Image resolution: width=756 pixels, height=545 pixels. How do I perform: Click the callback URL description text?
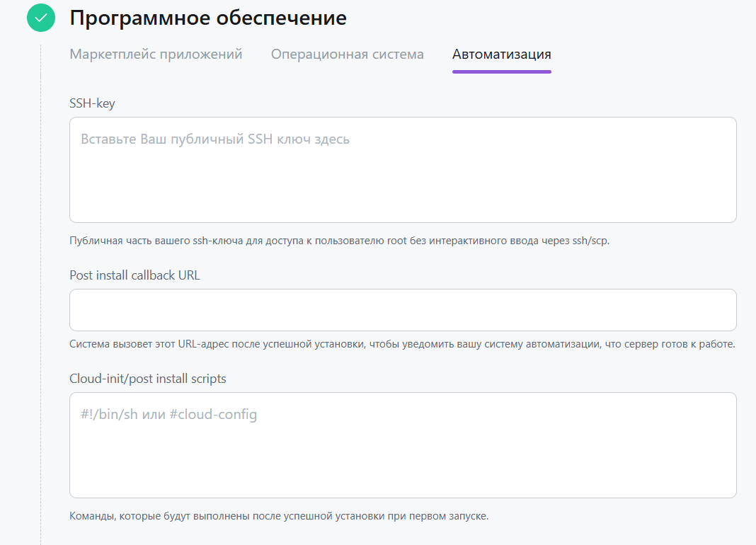pos(402,345)
